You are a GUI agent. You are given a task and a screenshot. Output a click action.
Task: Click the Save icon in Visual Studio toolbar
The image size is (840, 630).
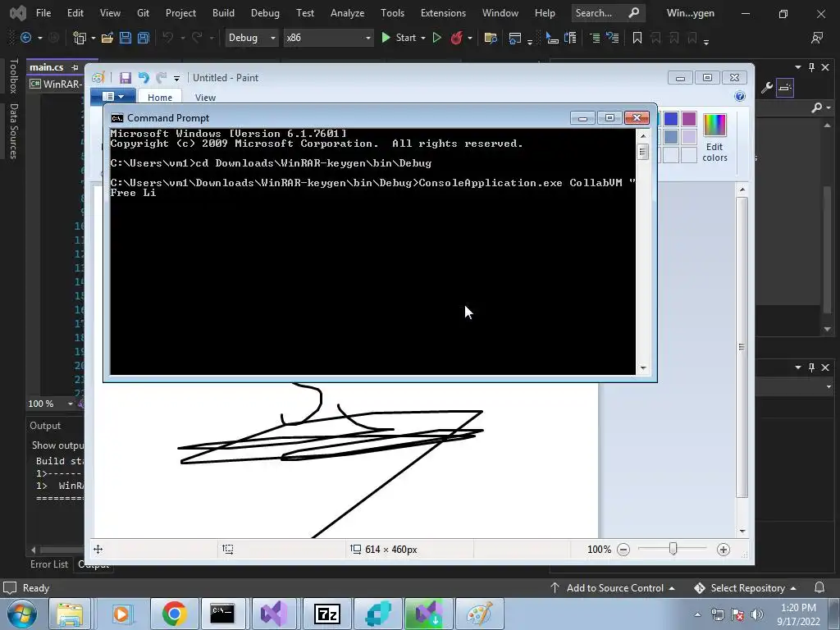tap(126, 38)
